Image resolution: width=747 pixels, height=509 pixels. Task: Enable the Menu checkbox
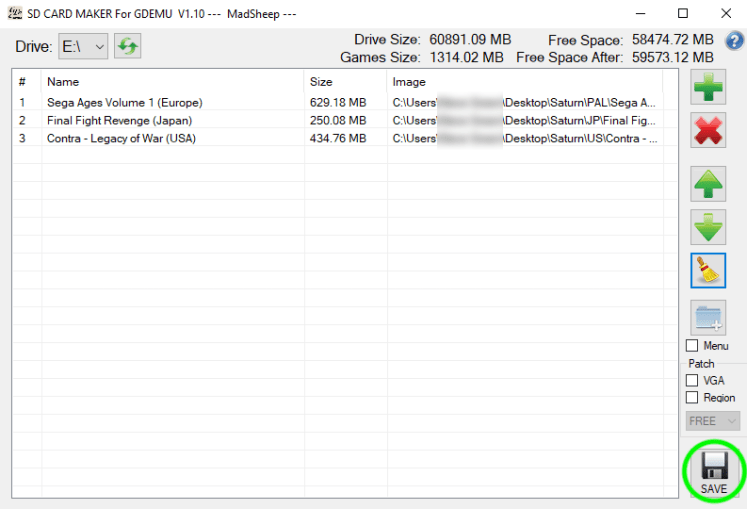692,346
